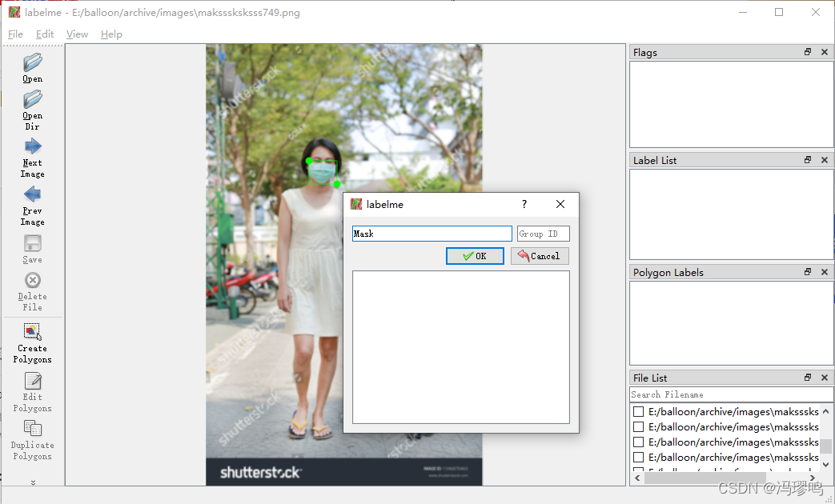Click the bottom-right green bounding box vertex
Image resolution: width=835 pixels, height=504 pixels.
(337, 184)
